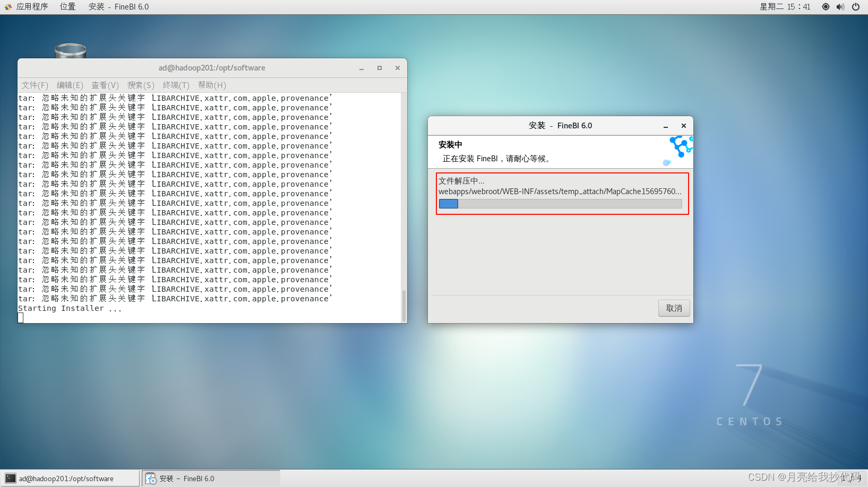This screenshot has height=487, width=868.
Task: Open terminal 帮助(H) menu
Action: (x=212, y=85)
